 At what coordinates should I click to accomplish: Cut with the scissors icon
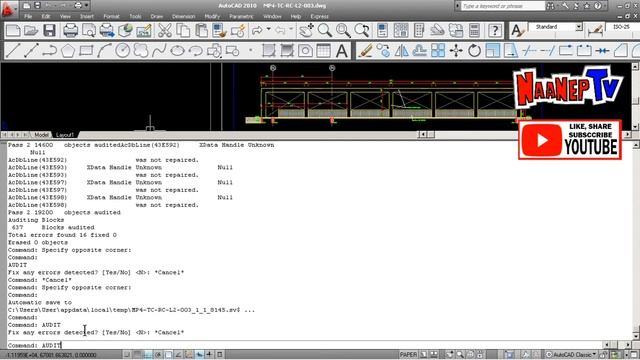click(165, 31)
